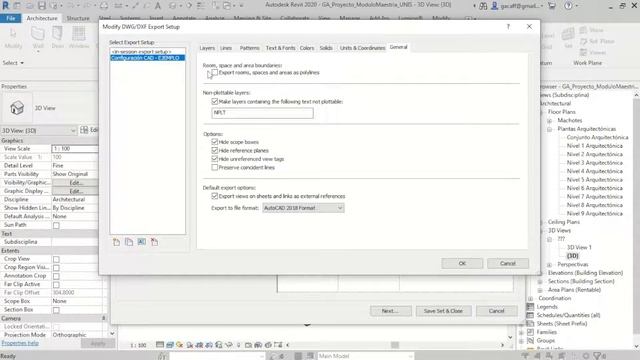Viewport: 640px width, 360px height.
Task: Click the non-plottable text field NPLT
Action: click(x=262, y=113)
